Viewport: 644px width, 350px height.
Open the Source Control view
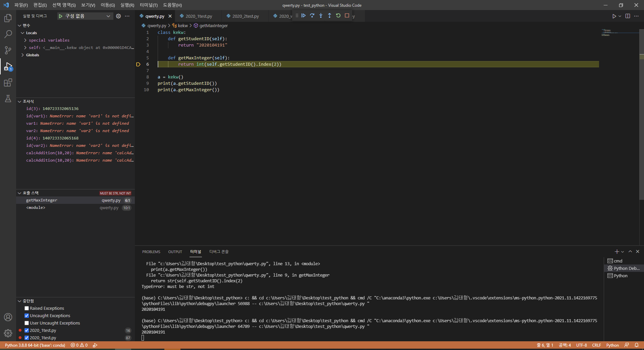click(8, 50)
